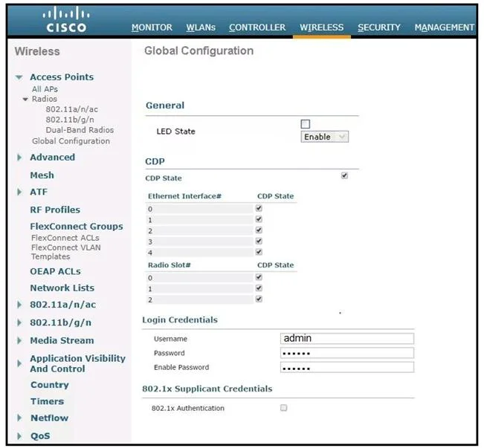Open the Netflow link
This screenshot has height=448, width=484.
point(49,418)
